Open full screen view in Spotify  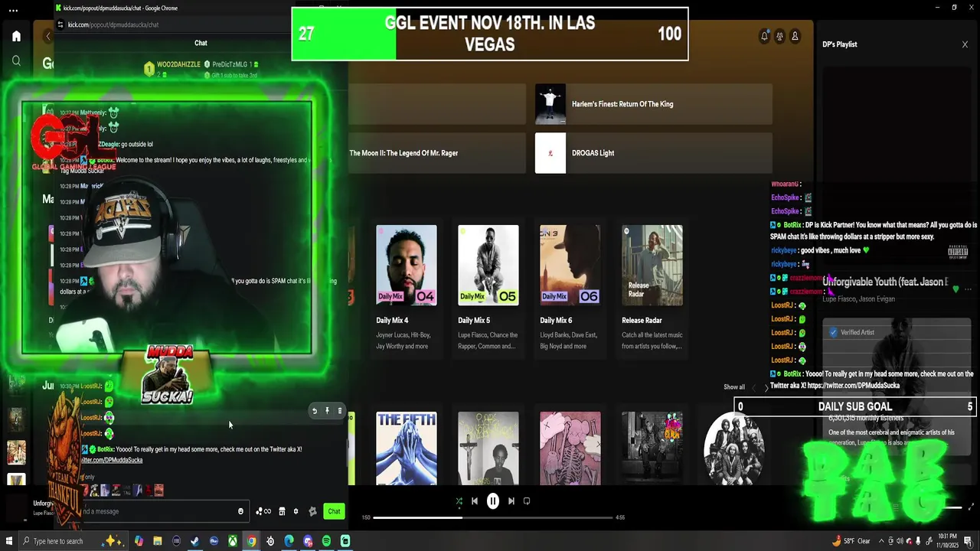(x=972, y=507)
